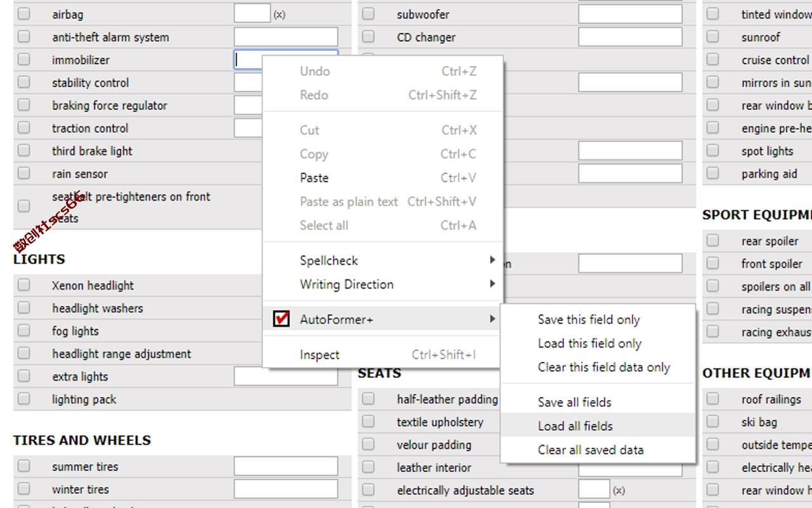Open the Spellcheck menu entry
812x508 pixels.
(x=383, y=260)
